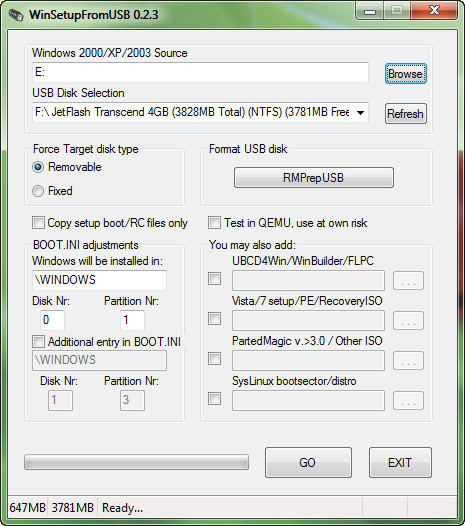
Task: Click the browse button beside the Vista/7 setup field
Action: [x=408, y=320]
